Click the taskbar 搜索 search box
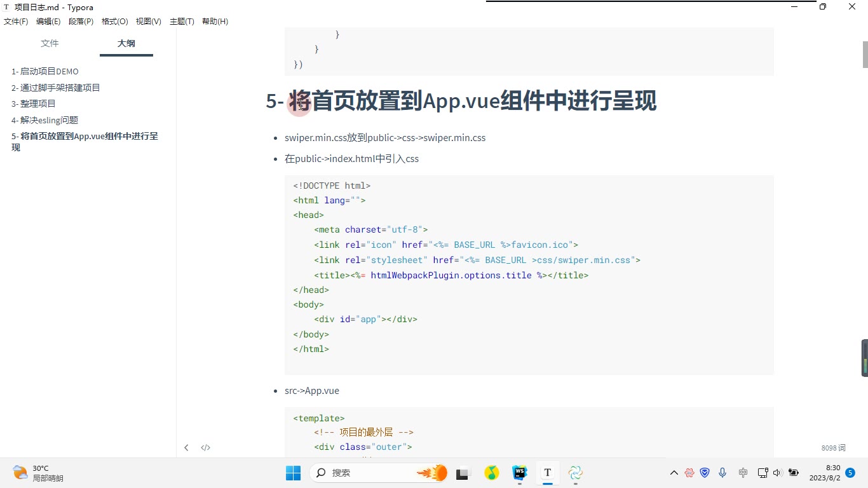This screenshot has width=868, height=488. [379, 473]
